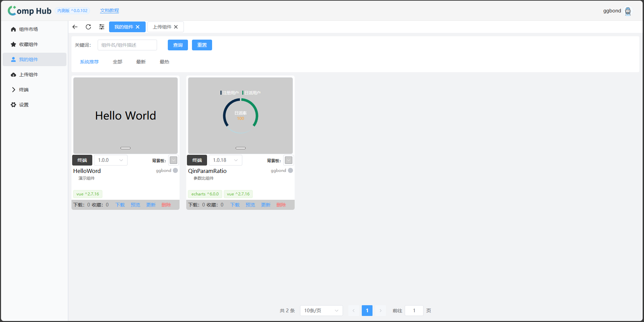The width and height of the screenshot is (644, 322).
Task: Go to 收藏组件 in the sidebar
Action: [29, 44]
